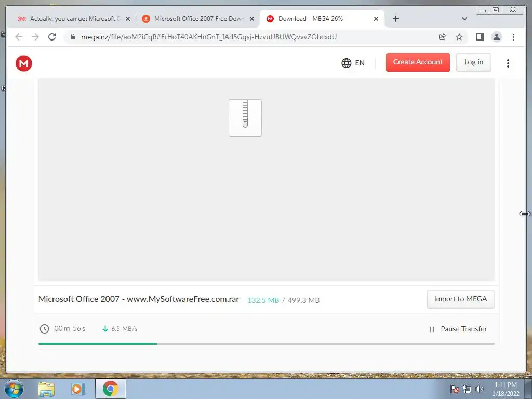This screenshot has width=532, height=399.
Task: Click the 132.5 MB downloaded value
Action: (x=263, y=300)
